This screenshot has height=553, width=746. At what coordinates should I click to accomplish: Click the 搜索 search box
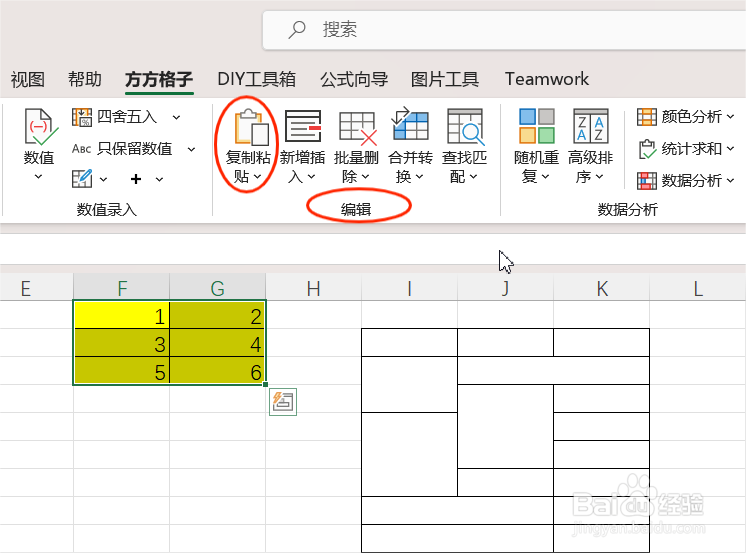[x=504, y=30]
